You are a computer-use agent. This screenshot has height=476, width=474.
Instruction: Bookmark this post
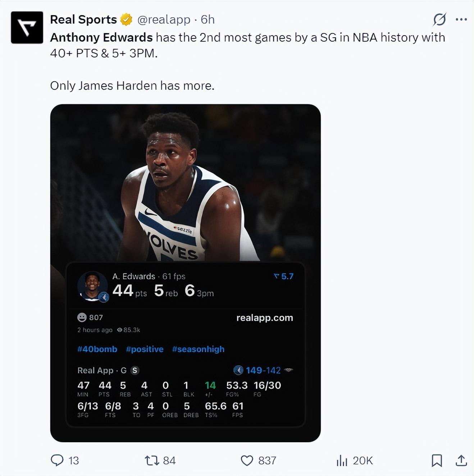pos(437,460)
